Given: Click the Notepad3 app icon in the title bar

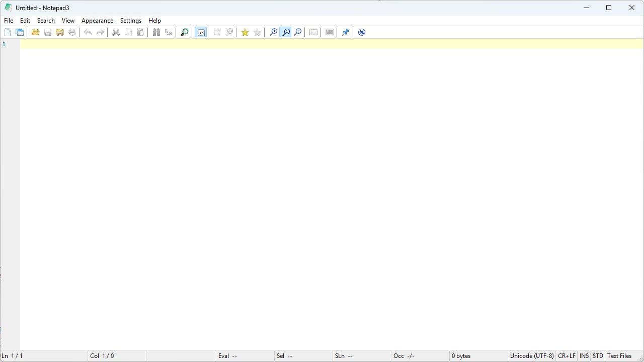Looking at the screenshot, I should [8, 8].
